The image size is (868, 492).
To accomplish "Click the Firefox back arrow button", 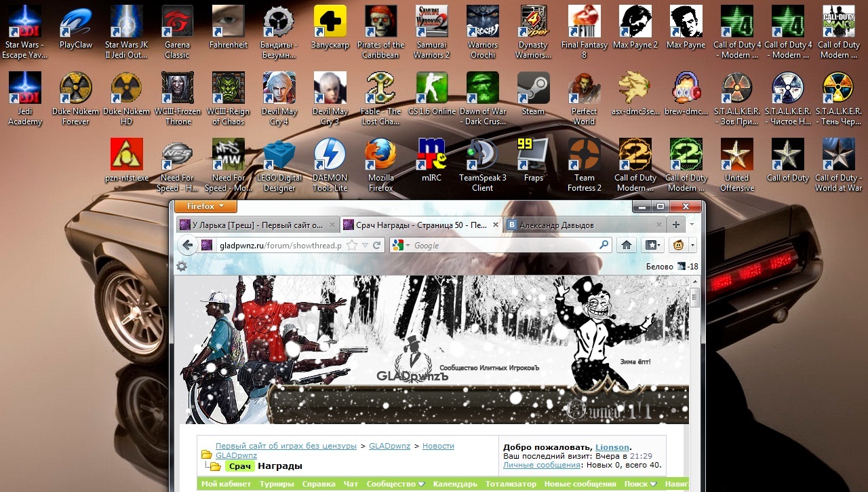I will tap(187, 245).
